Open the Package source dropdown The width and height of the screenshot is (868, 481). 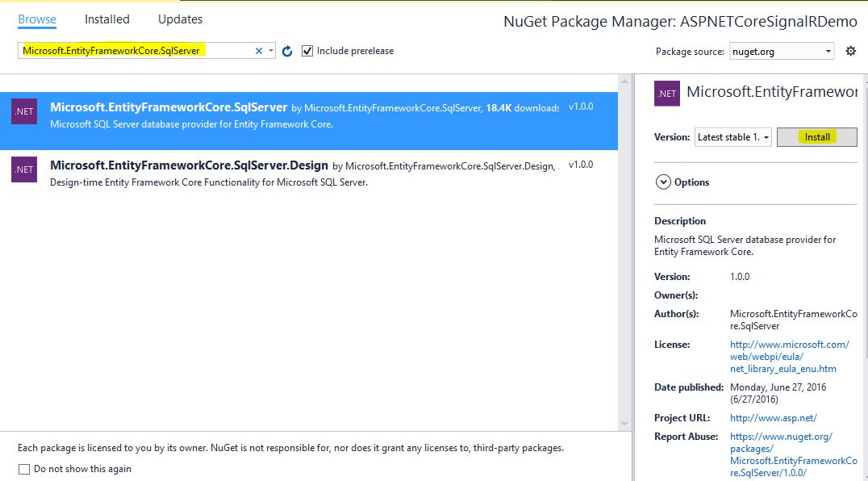(x=782, y=52)
